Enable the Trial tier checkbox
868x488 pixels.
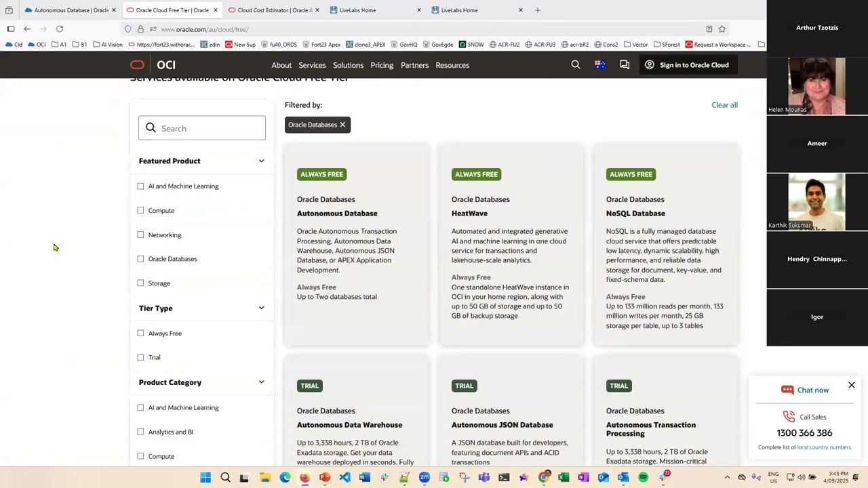point(140,357)
